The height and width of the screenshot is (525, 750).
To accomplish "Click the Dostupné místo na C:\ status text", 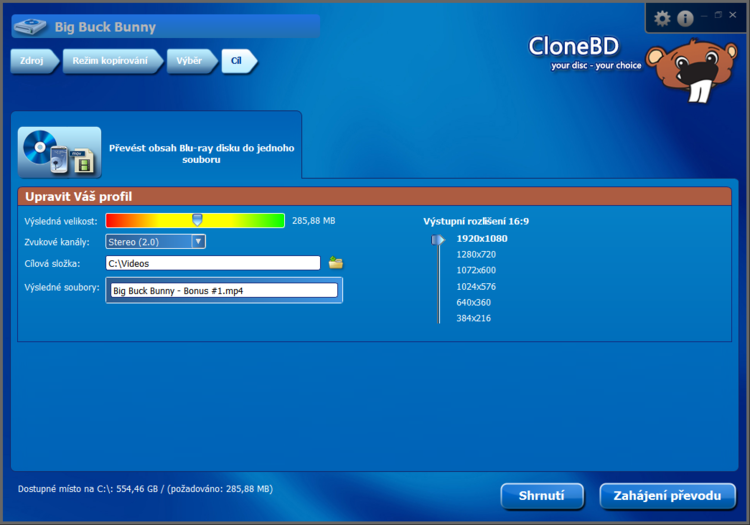I will point(145,489).
